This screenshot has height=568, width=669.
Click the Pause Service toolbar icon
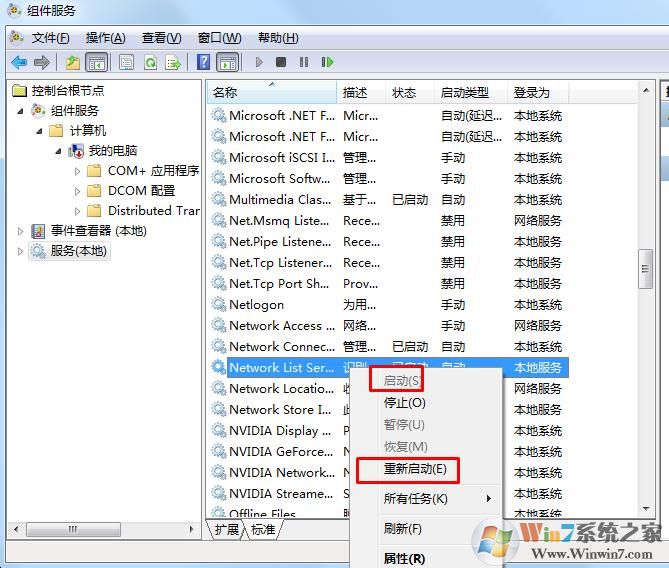(304, 62)
